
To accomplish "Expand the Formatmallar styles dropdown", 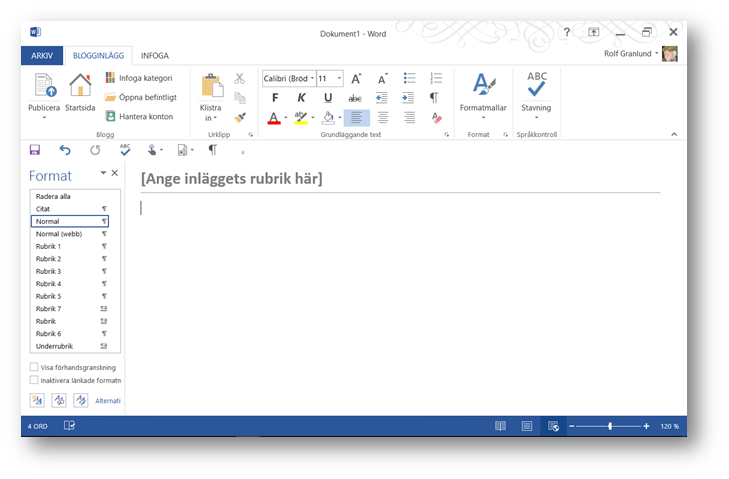I will click(483, 118).
